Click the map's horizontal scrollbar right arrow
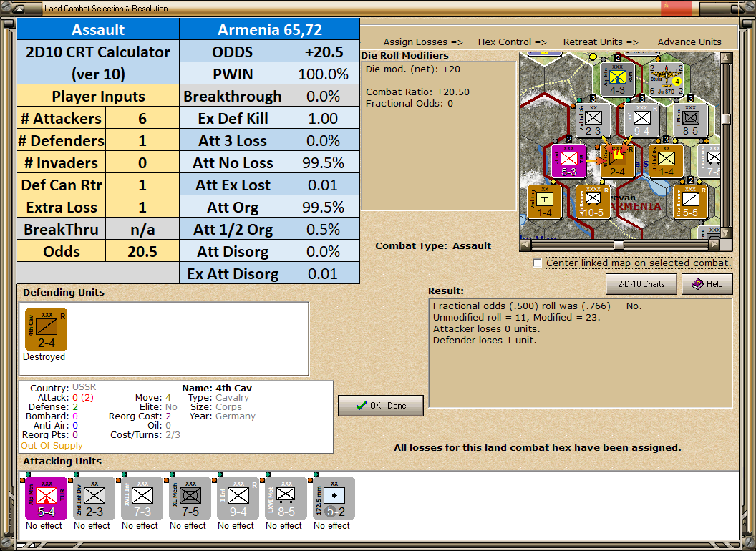 714,245
